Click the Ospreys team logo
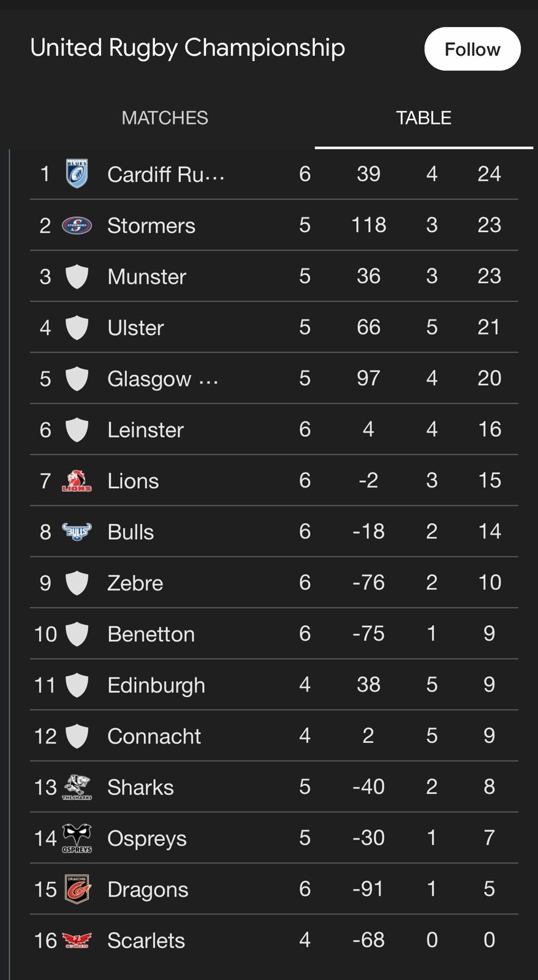Viewport: 538px width, 980px height. pos(77,838)
